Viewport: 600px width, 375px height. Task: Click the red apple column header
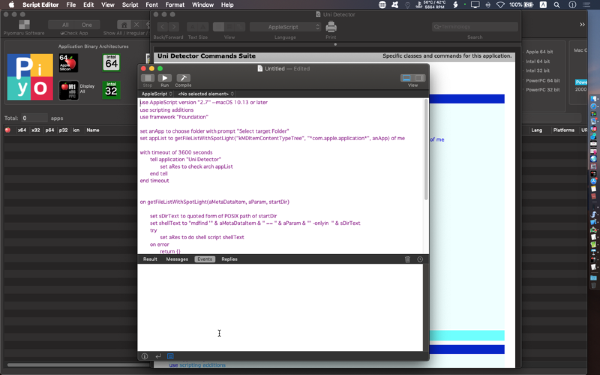(8, 130)
